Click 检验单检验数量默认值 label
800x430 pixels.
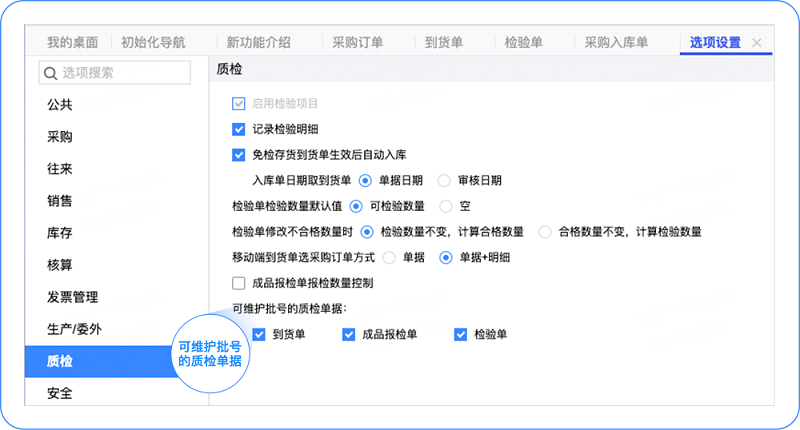point(287,206)
